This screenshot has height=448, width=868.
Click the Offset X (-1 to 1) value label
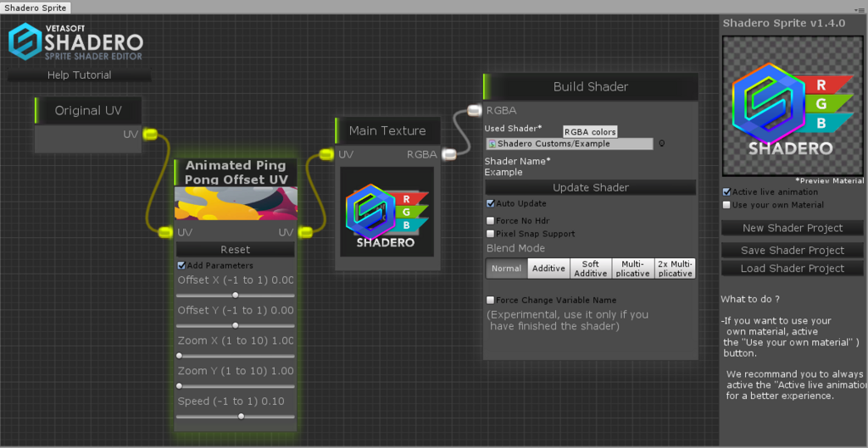[x=236, y=280]
